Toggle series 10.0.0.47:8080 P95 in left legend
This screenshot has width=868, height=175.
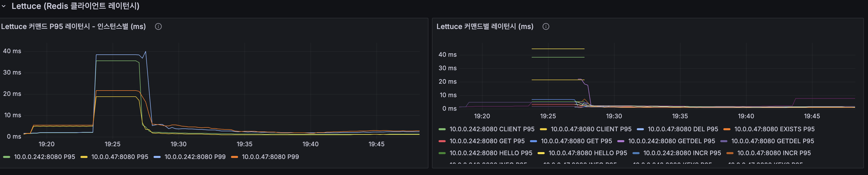tap(120, 157)
